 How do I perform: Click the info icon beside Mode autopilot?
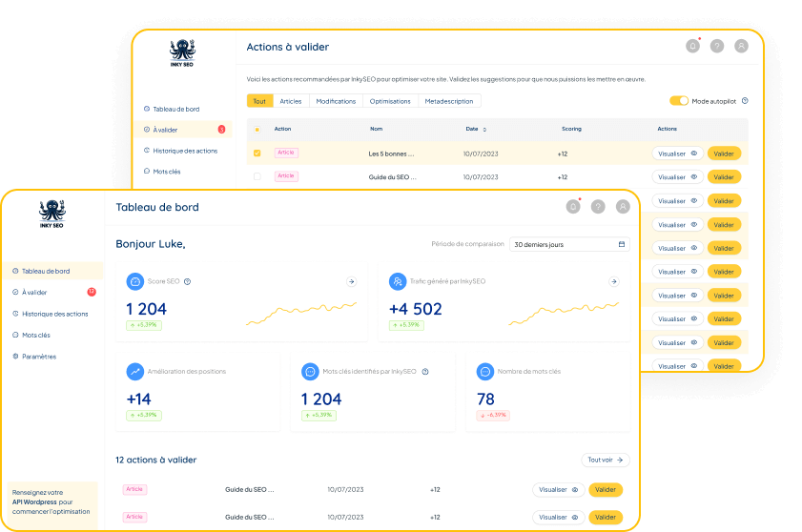pos(745,101)
